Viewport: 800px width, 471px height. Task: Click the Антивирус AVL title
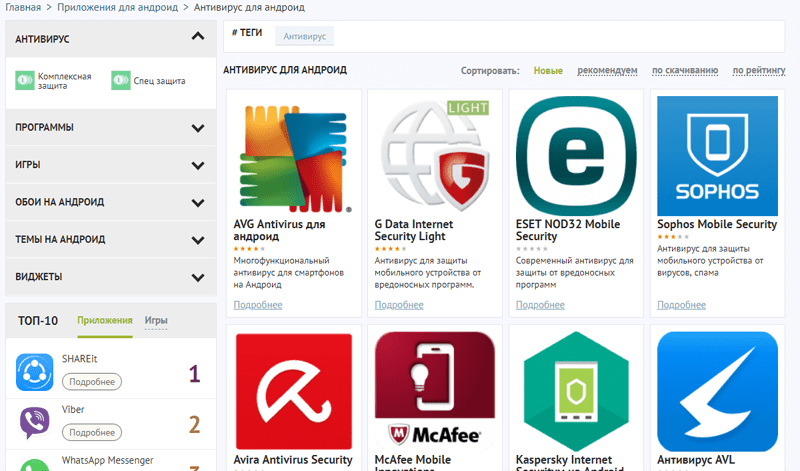[x=696, y=460]
